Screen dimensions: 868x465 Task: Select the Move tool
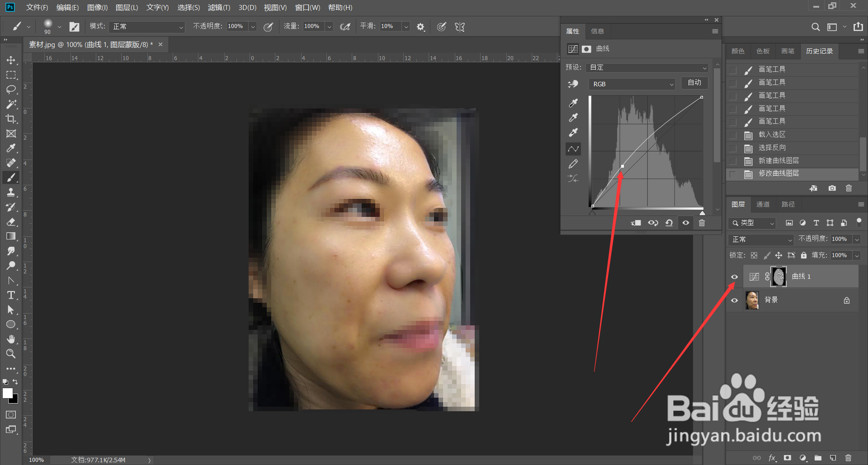point(11,60)
